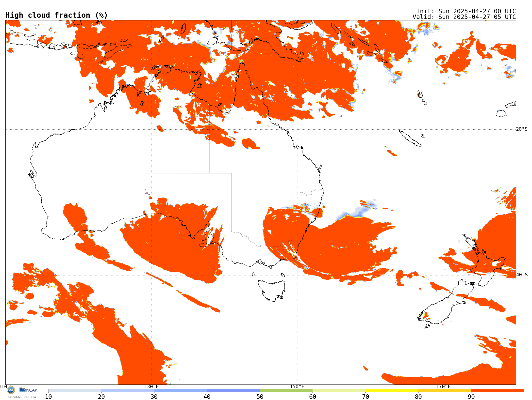Viewport: 532px width, 400px height.
Task: Click the NCAR logo
Action: pos(28,390)
